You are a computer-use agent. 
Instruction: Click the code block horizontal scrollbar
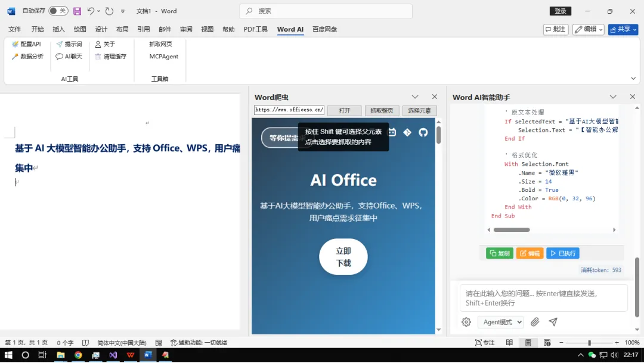(x=512, y=229)
